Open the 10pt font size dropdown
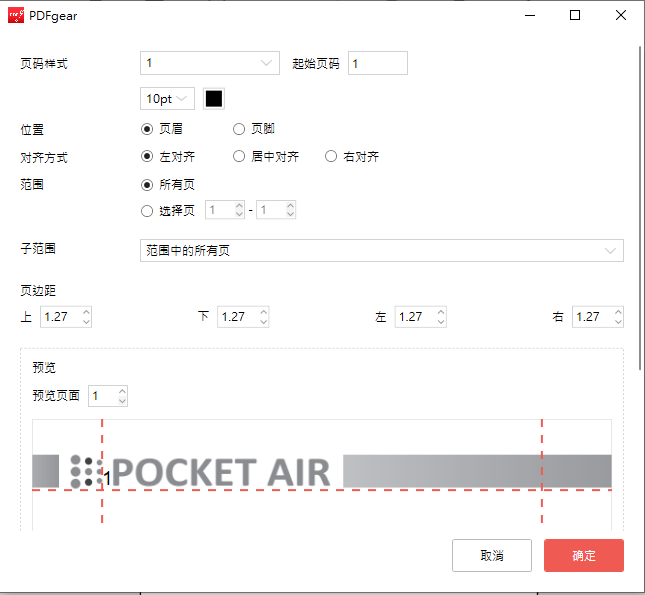This screenshot has width=645, height=595. click(x=167, y=99)
